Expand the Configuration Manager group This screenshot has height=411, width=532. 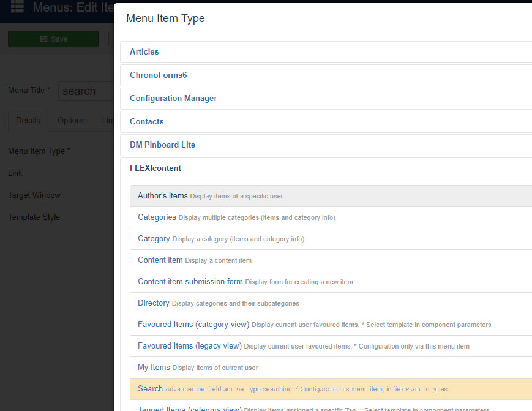[173, 99]
